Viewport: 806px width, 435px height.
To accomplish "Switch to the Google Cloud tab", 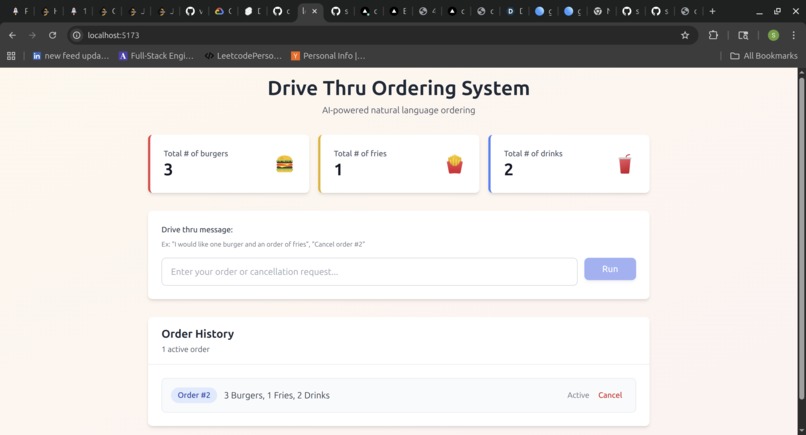I will click(x=223, y=11).
